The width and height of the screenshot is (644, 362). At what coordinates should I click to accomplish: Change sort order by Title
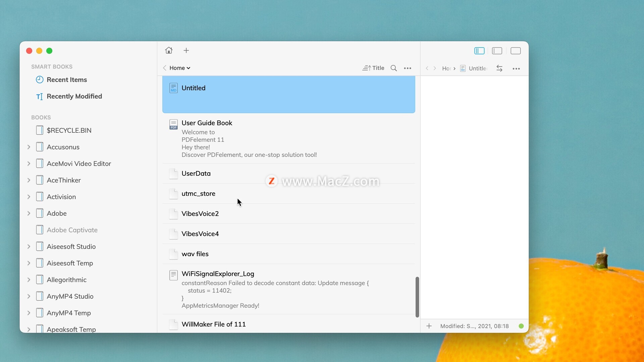coord(373,68)
